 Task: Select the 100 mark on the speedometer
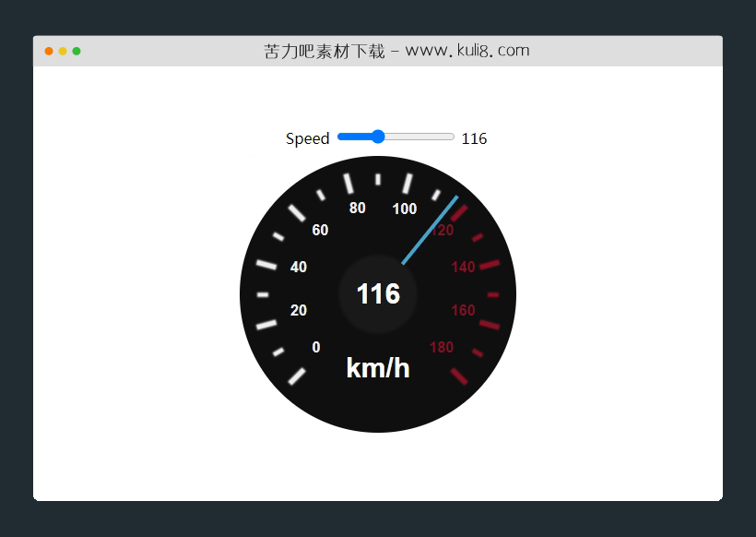coord(404,209)
